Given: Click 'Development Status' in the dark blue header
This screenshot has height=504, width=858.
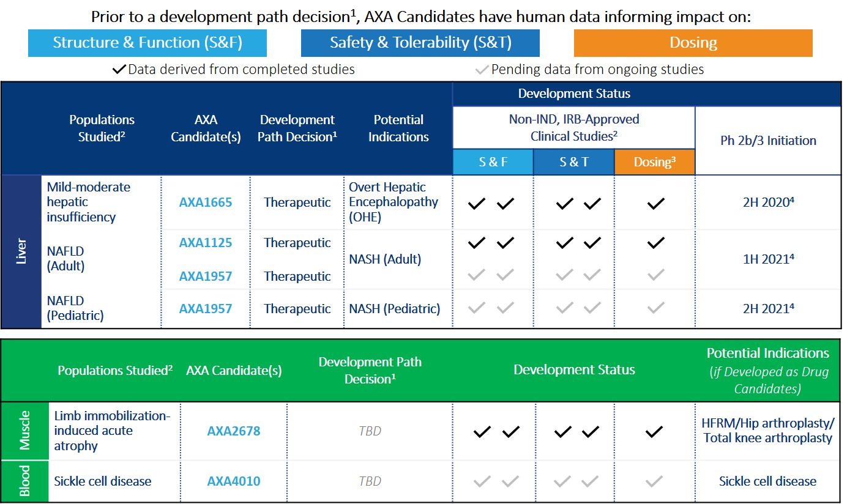Looking at the screenshot, I should coord(574,94).
